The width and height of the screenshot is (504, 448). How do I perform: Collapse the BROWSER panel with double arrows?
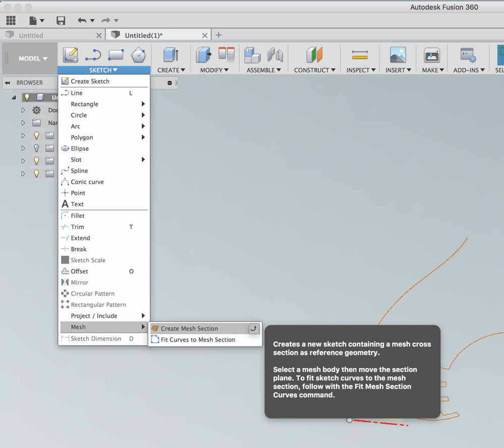pyautogui.click(x=8, y=83)
